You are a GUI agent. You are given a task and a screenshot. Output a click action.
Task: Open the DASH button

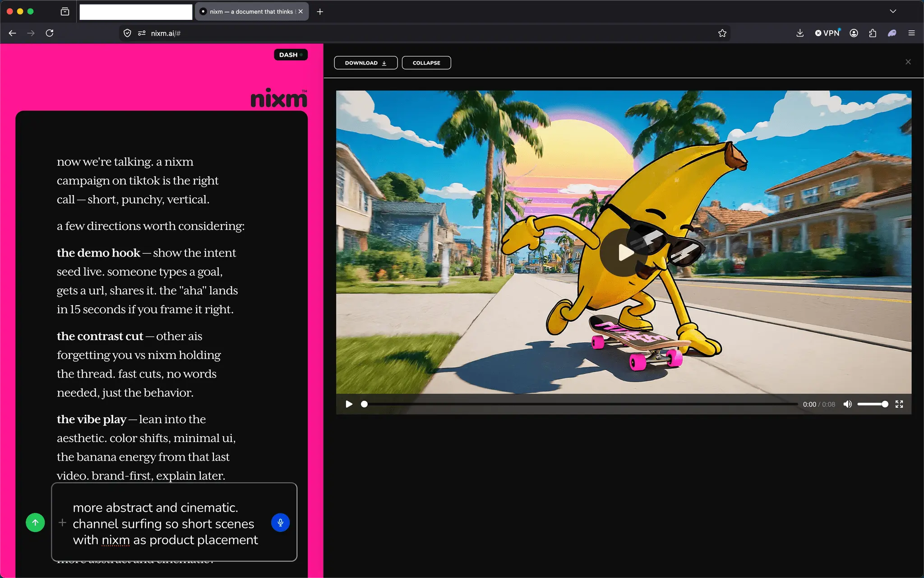[291, 55]
